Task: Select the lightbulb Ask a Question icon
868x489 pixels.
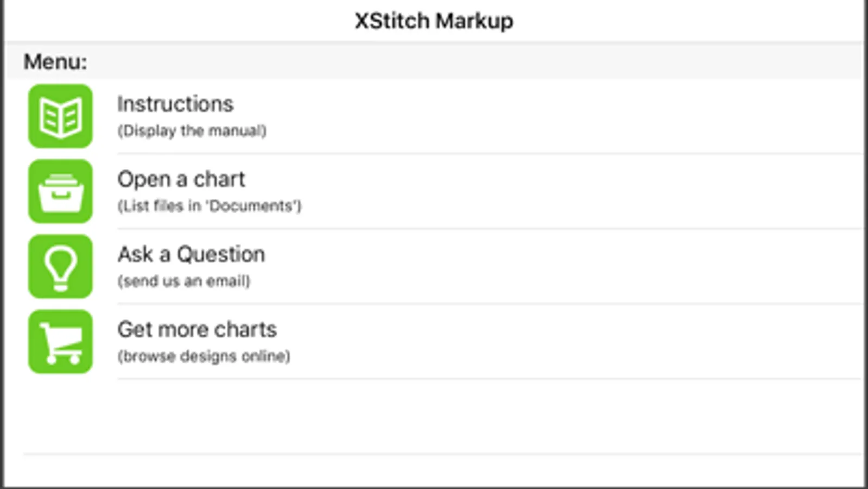Action: 60,266
